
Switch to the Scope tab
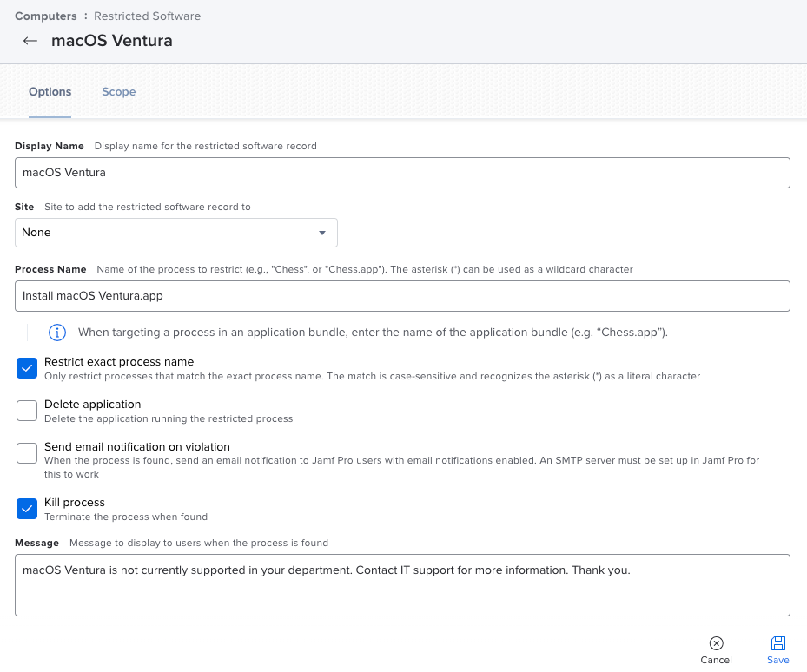tap(118, 91)
